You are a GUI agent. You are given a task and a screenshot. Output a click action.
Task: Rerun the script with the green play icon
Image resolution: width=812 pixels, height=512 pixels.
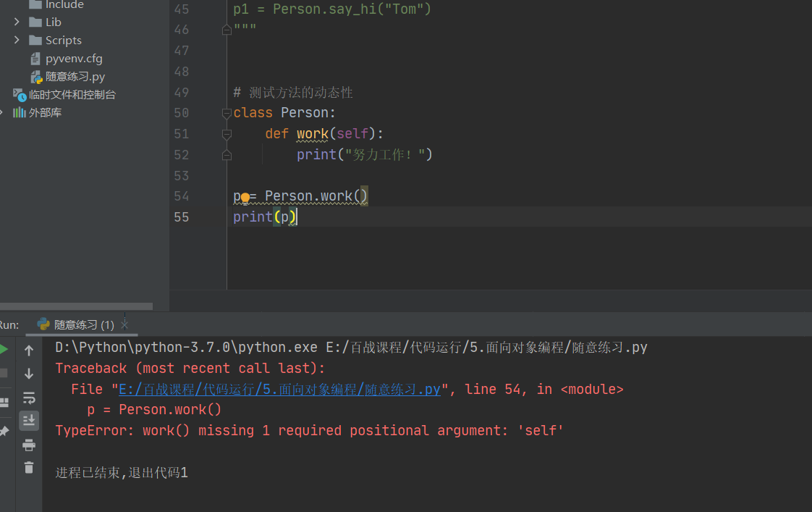[x=3, y=349]
